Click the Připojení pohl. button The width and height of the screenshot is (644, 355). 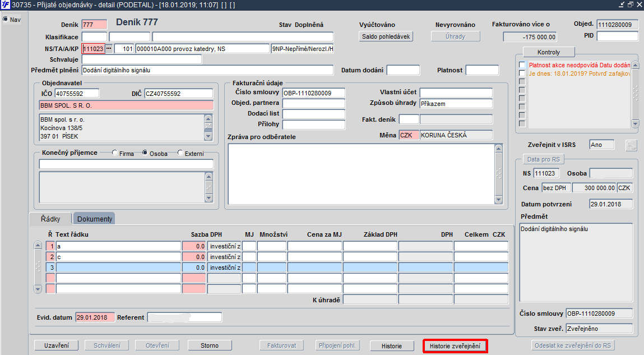click(x=337, y=345)
